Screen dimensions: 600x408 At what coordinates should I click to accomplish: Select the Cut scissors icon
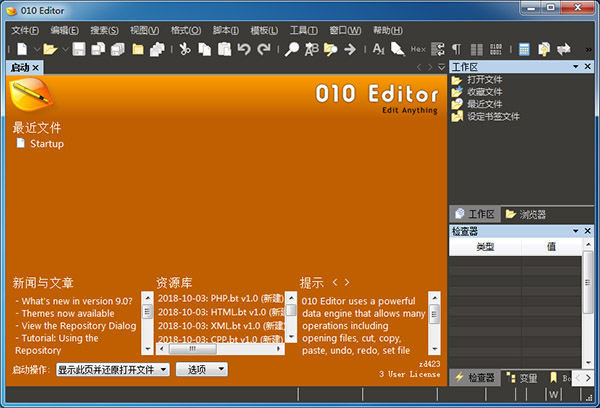pos(185,49)
